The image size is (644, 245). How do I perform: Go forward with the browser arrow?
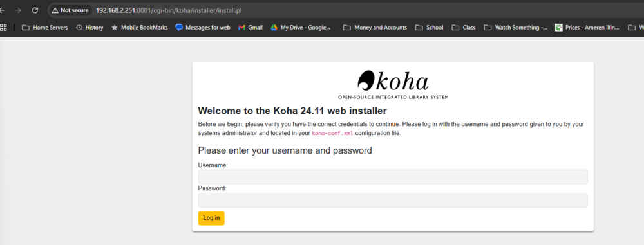[x=18, y=10]
